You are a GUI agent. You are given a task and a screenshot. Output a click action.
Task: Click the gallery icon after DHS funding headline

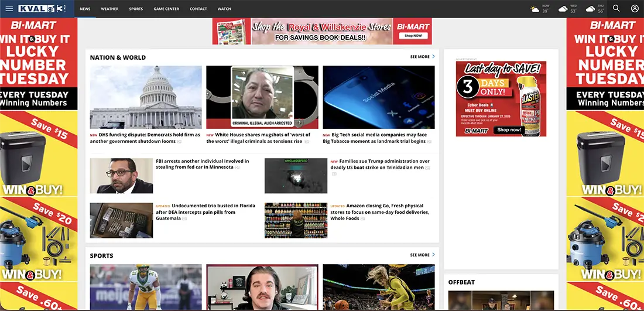[x=179, y=142]
